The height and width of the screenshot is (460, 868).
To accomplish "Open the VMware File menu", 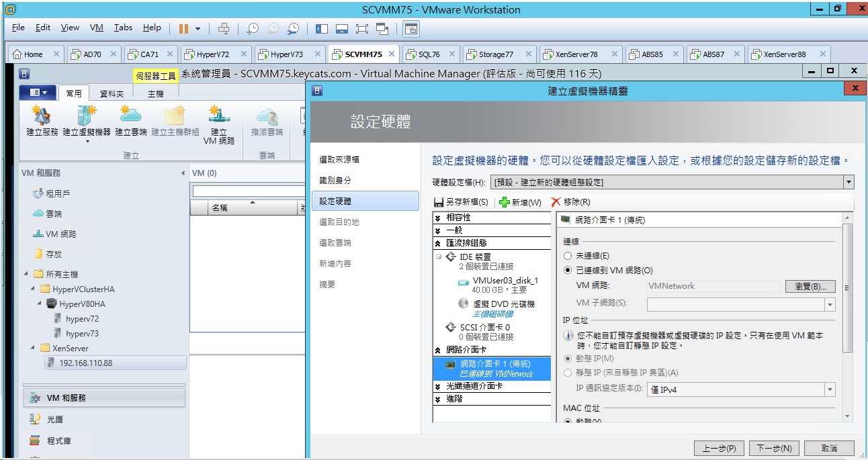I will (18, 28).
